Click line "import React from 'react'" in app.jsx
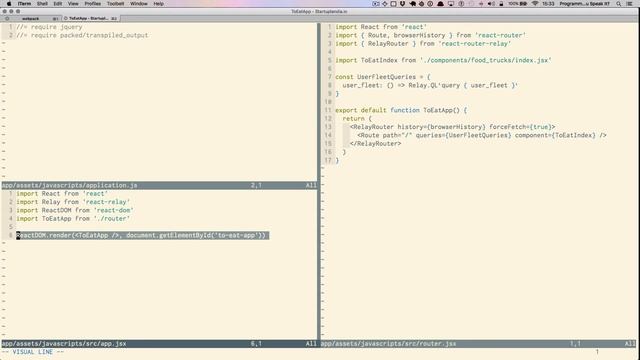 (62, 193)
